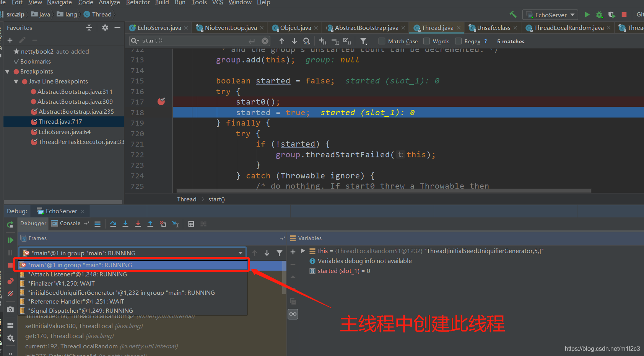Image resolution: width=644 pixels, height=356 pixels.
Task: Take a thread dump with camera icon
Action: tap(10, 309)
